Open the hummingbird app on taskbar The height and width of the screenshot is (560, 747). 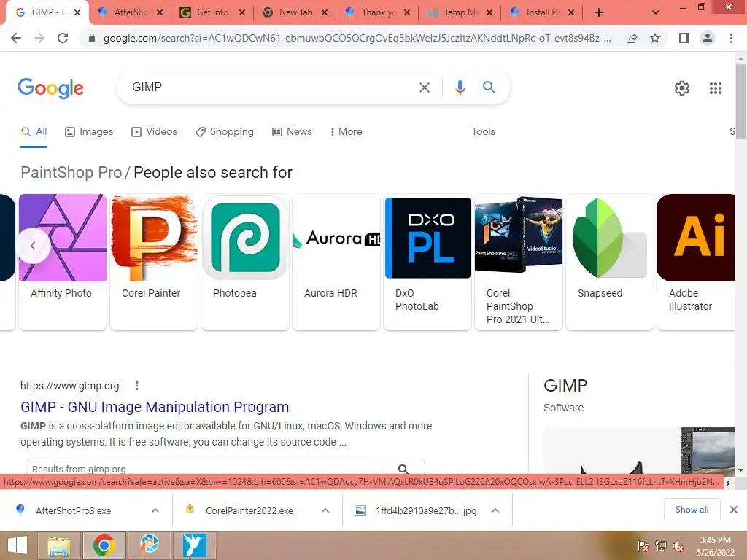[x=195, y=545]
